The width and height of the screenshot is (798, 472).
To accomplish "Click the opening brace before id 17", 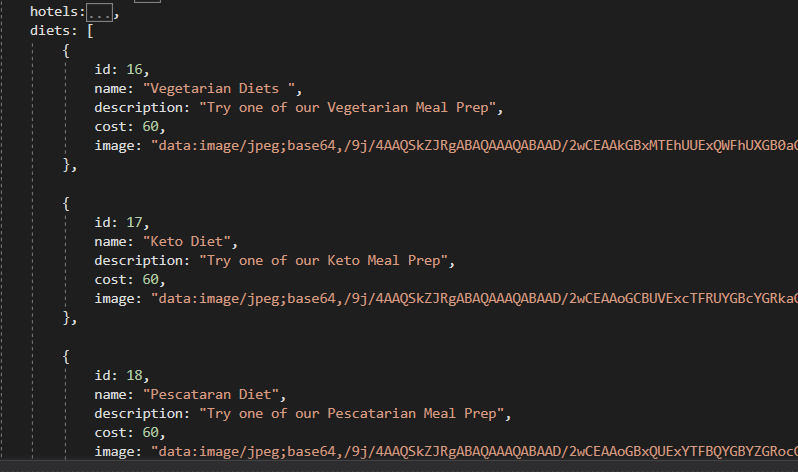I will 66,204.
